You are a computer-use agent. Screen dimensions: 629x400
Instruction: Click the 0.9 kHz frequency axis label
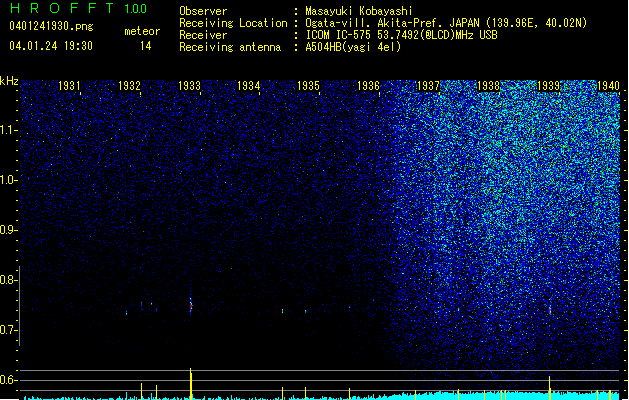[8, 230]
